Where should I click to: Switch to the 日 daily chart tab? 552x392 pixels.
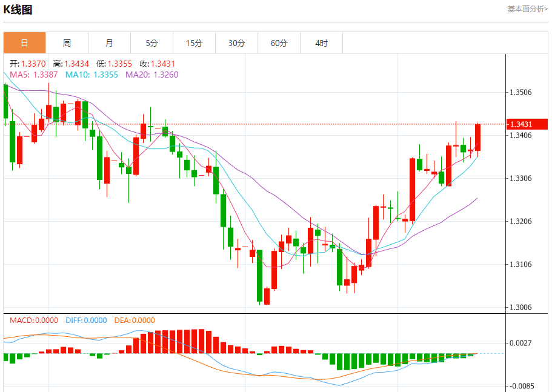pyautogui.click(x=24, y=43)
